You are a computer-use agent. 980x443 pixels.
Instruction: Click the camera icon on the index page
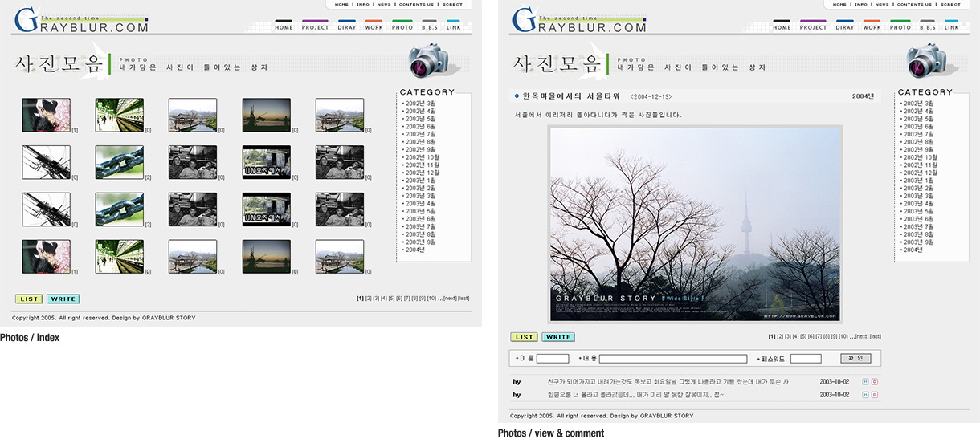coord(430,61)
